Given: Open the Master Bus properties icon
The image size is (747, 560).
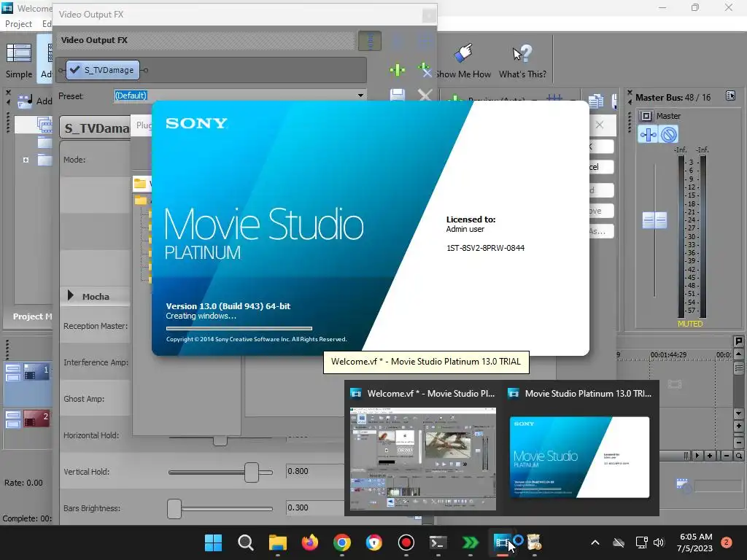Looking at the screenshot, I should tap(730, 96).
